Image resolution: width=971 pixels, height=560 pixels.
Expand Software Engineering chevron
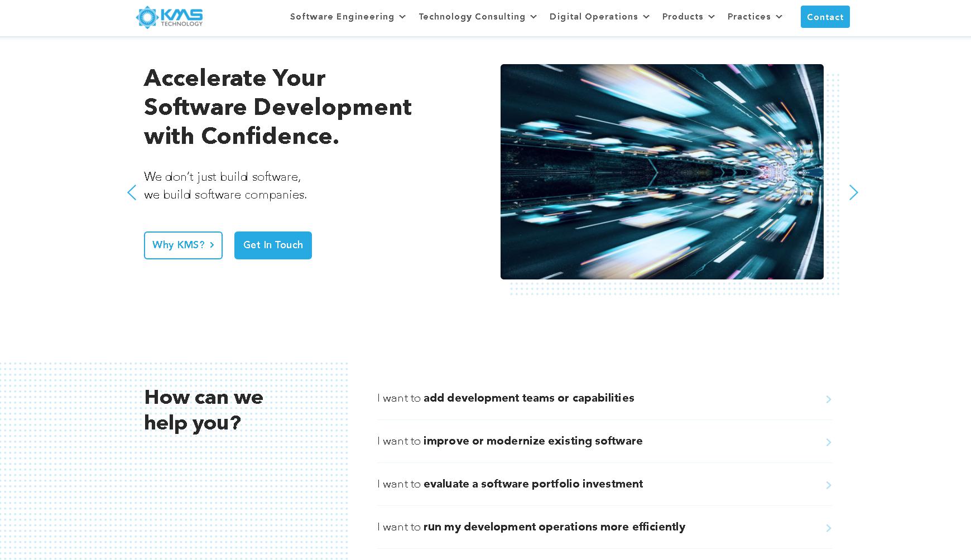[402, 17]
